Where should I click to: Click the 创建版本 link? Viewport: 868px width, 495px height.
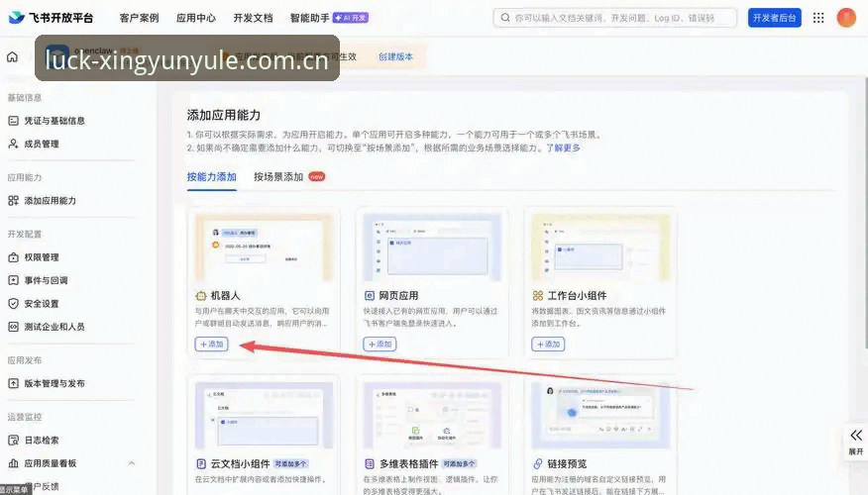[395, 57]
